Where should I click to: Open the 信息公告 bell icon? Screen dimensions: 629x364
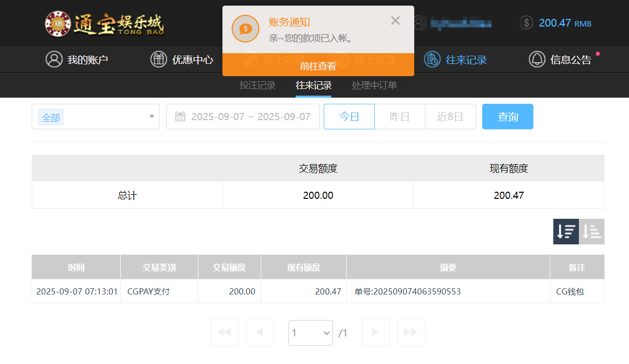tap(537, 59)
